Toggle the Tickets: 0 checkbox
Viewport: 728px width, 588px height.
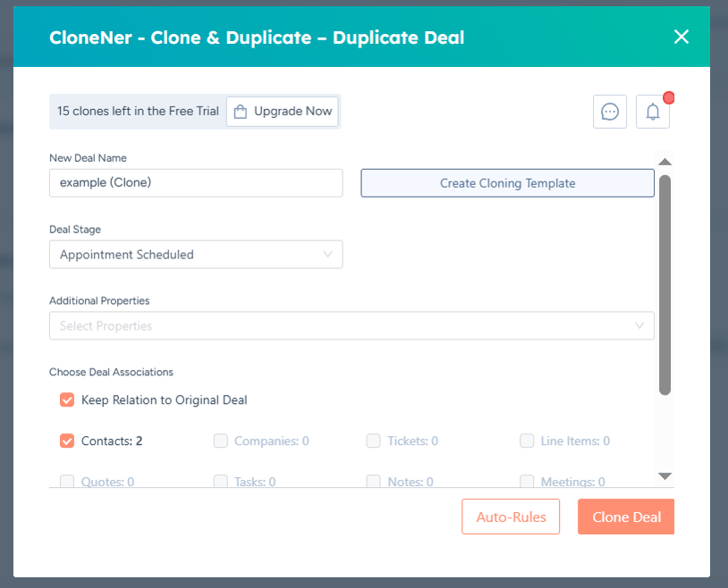(x=373, y=441)
